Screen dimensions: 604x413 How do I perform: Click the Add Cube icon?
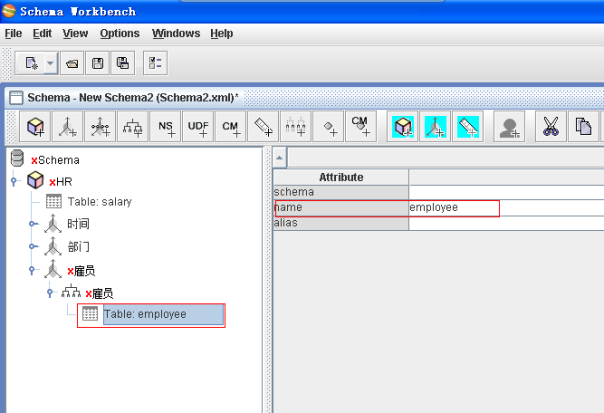click(x=35, y=127)
